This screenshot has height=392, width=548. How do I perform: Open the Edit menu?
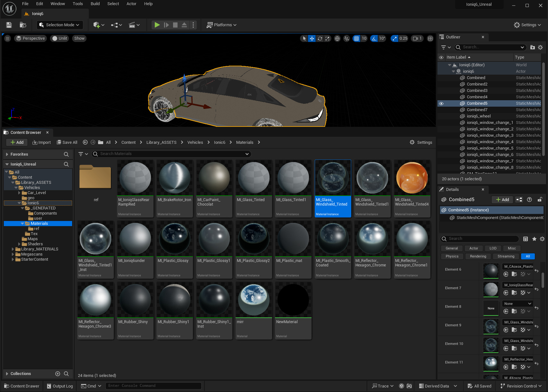click(39, 4)
